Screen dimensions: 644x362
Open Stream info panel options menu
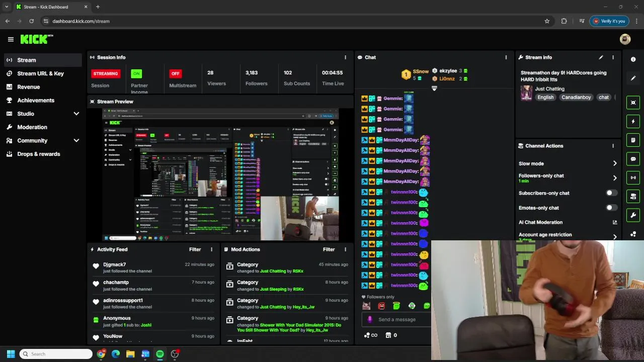(x=613, y=57)
